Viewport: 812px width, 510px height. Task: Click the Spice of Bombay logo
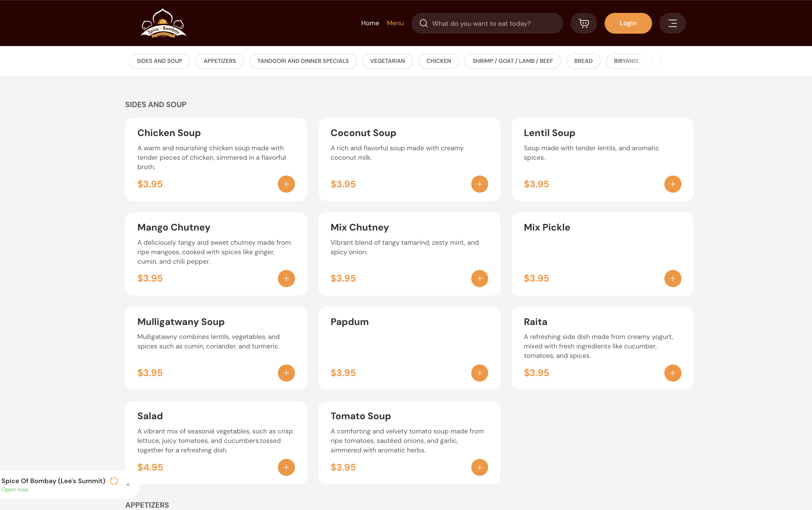[x=164, y=23]
